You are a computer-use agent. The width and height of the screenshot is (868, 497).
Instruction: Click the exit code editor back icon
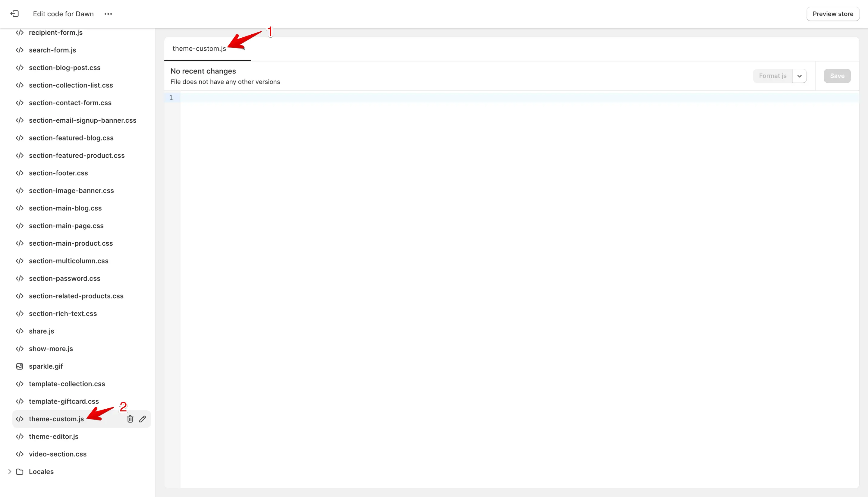14,14
